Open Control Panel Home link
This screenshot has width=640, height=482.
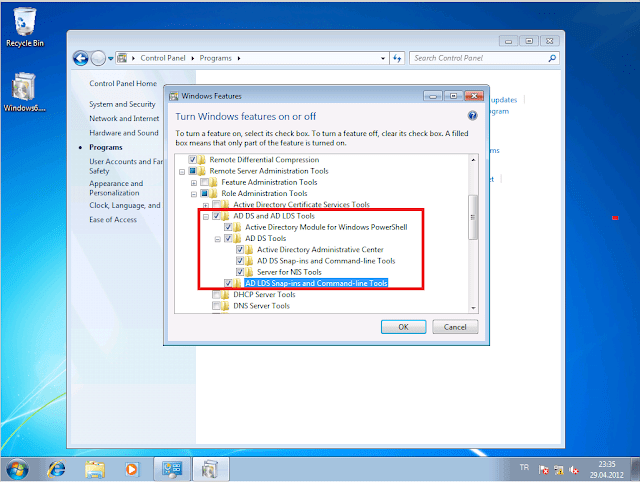coord(122,84)
